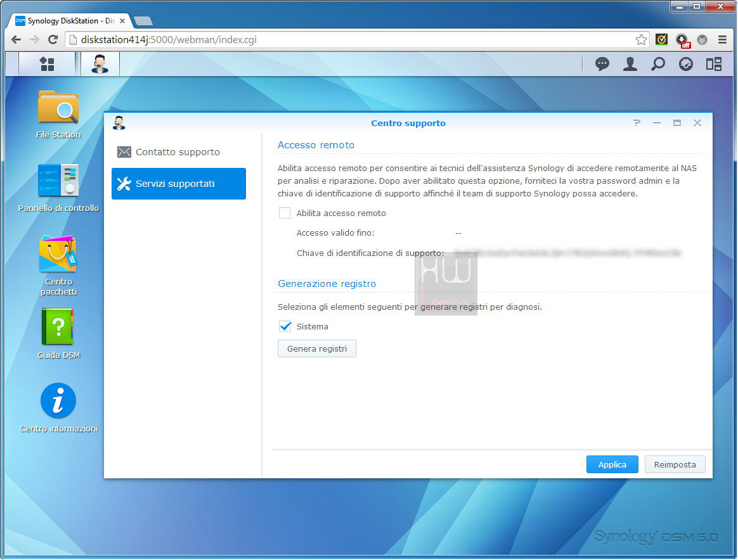This screenshot has width=738, height=560.
Task: Uncheck the Sistema checkbox
Action: click(285, 326)
